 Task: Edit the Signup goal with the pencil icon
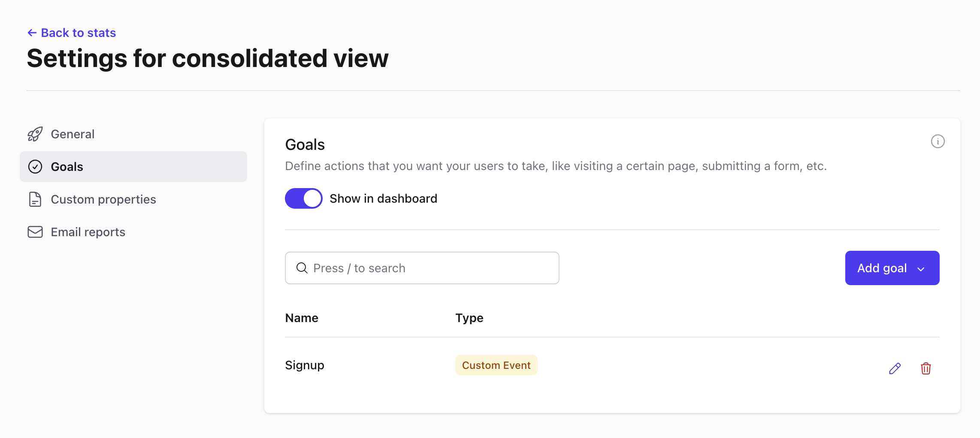(x=895, y=368)
